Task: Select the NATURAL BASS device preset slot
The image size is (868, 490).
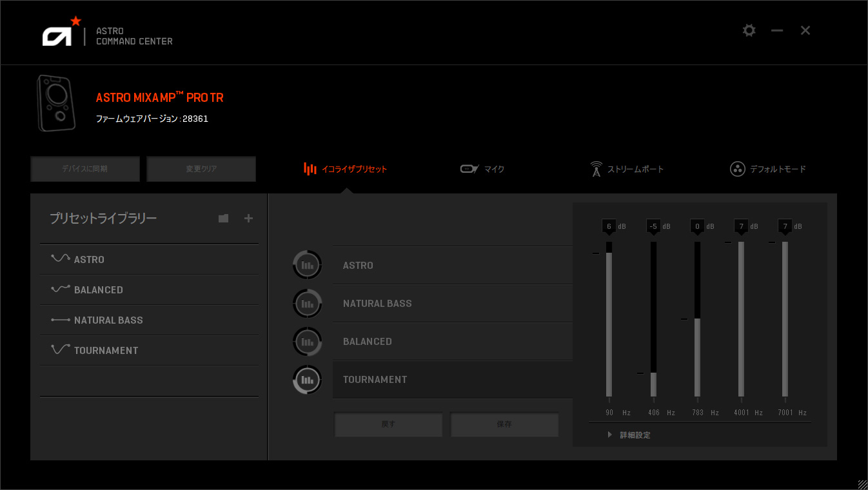Action: point(453,303)
